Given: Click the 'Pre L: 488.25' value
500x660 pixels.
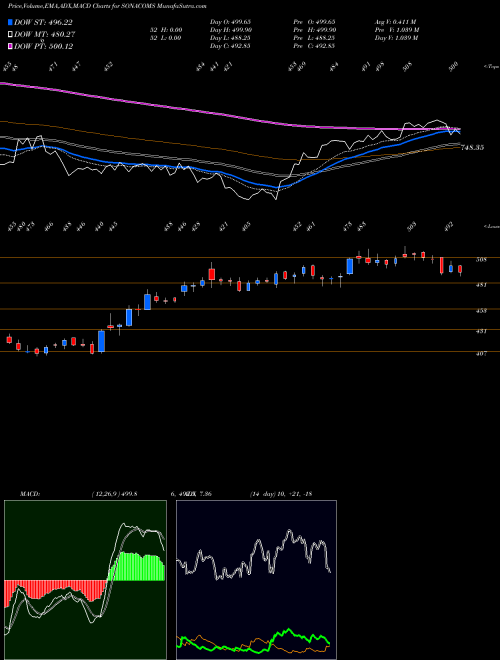Looking at the screenshot, I should 314,38.
